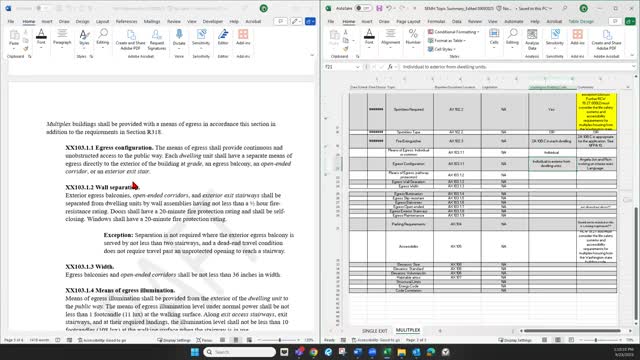
Task: Open the Word Clipboard pane launcher
Action: (x=29, y=56)
